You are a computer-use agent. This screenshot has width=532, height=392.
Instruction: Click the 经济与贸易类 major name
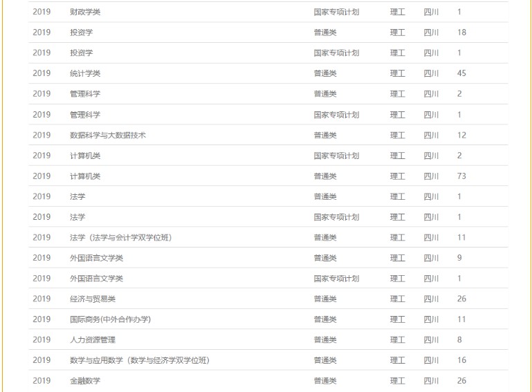(93, 299)
